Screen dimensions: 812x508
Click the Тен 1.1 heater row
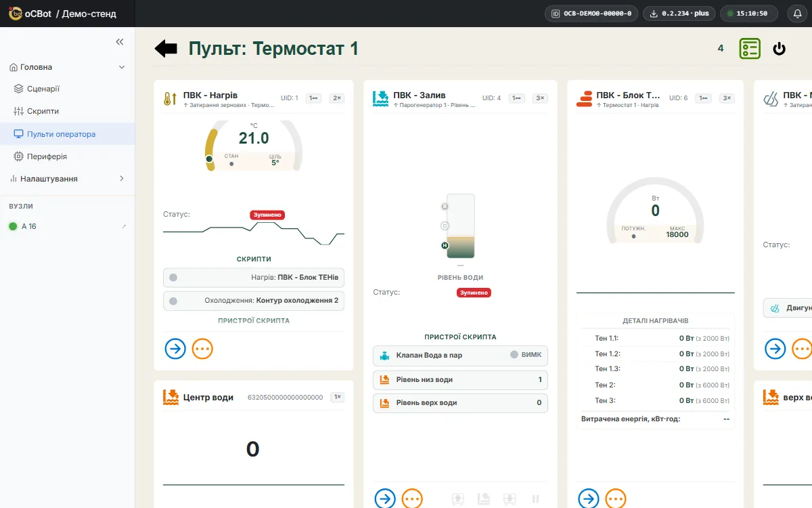[655, 338]
